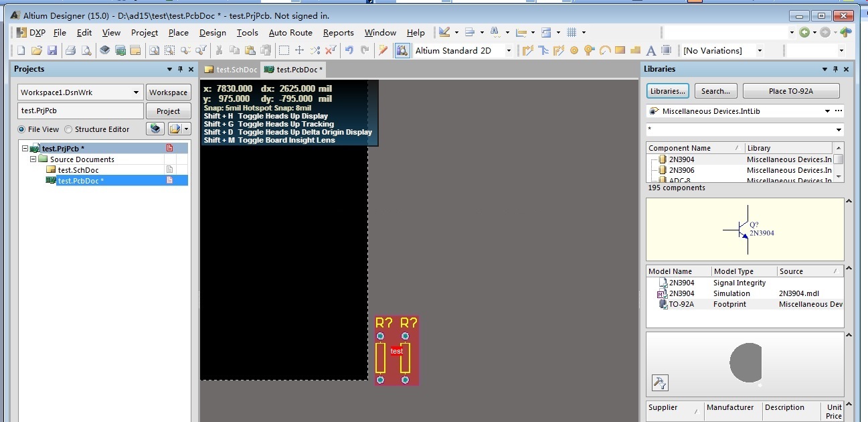The width and height of the screenshot is (868, 422).
Task: Click the Search... button in Libraries
Action: click(x=715, y=91)
